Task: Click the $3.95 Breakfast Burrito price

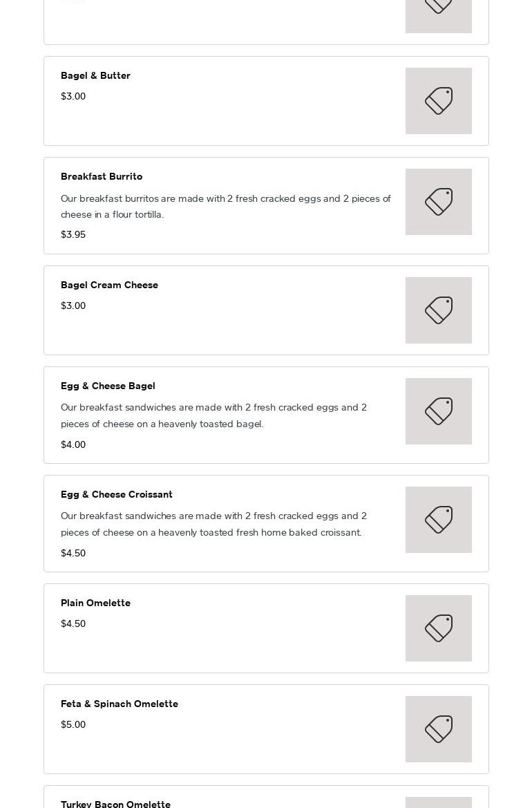Action: [x=73, y=234]
